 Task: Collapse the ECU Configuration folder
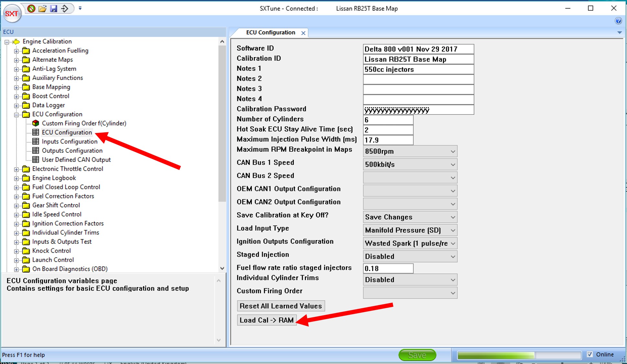tap(16, 115)
